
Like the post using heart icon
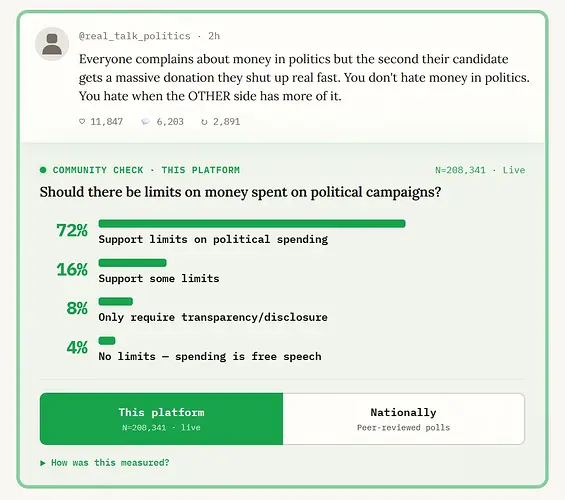82,122
